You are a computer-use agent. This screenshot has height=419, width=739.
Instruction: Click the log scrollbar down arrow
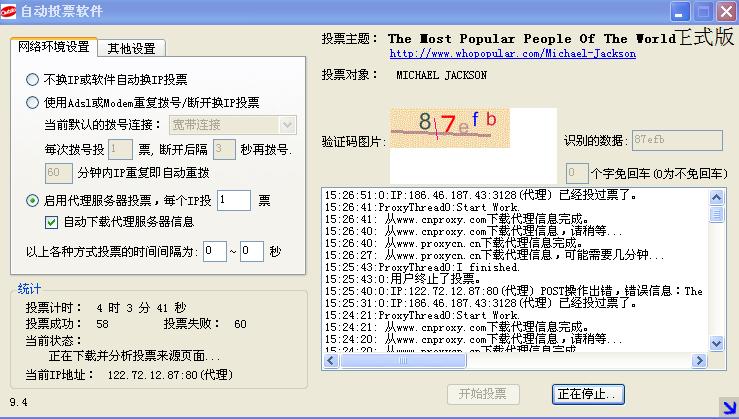(x=717, y=342)
